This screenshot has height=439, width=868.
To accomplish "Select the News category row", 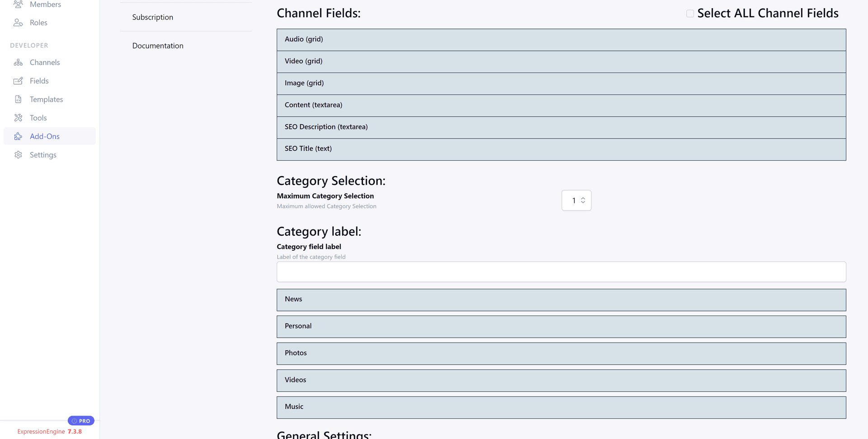I will [561, 300].
